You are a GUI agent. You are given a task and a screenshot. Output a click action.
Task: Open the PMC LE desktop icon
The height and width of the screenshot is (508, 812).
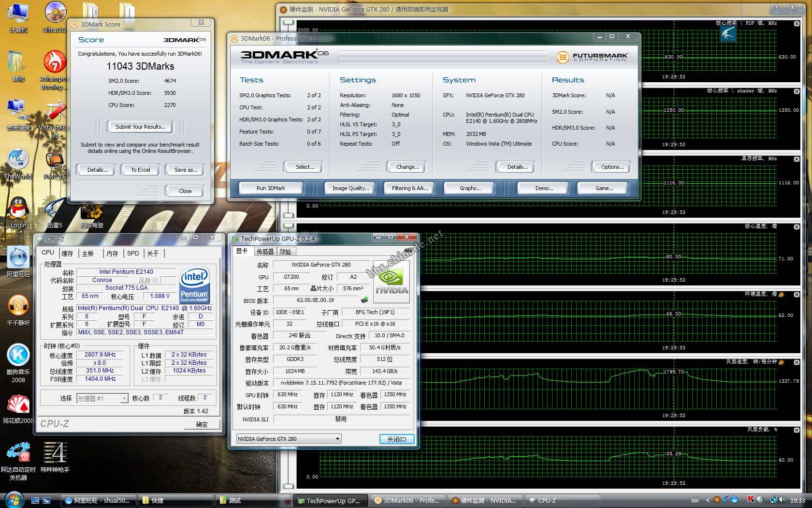tap(55, 165)
